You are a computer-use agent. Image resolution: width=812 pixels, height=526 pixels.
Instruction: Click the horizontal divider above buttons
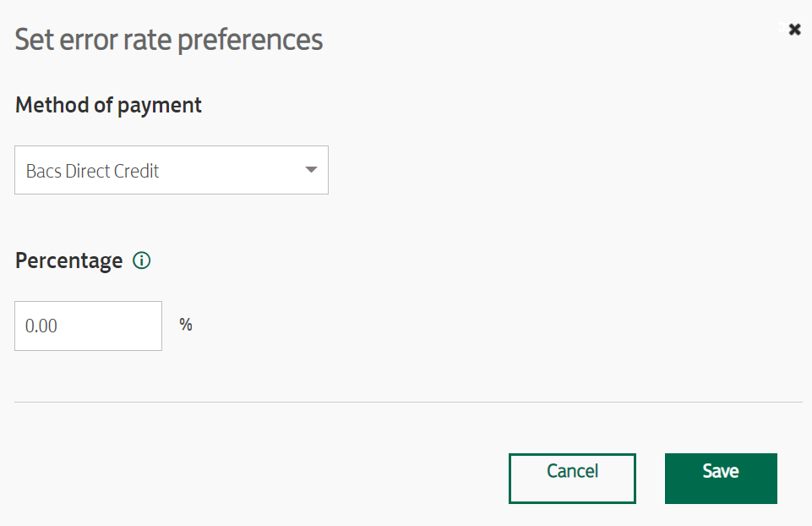(408, 402)
